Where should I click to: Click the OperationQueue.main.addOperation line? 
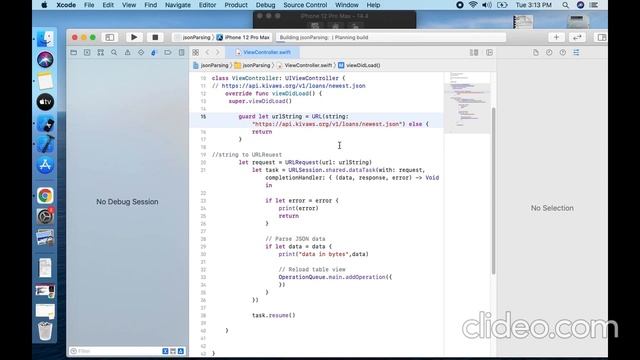pos(335,277)
